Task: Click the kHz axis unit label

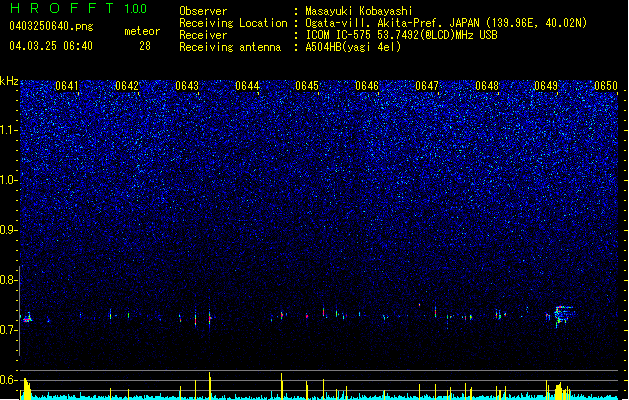Action: click(9, 81)
